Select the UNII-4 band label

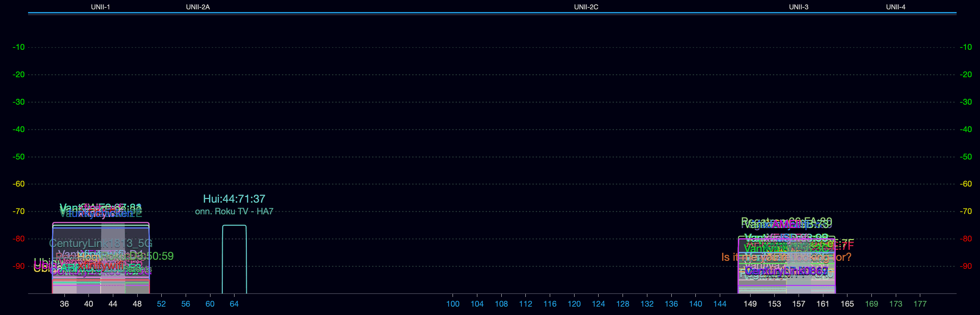[x=895, y=7]
